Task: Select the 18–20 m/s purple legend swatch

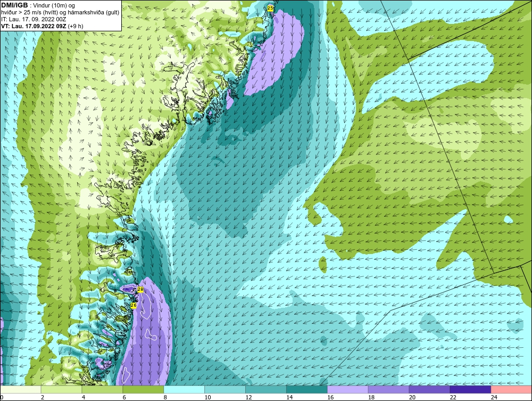Action: (388, 389)
